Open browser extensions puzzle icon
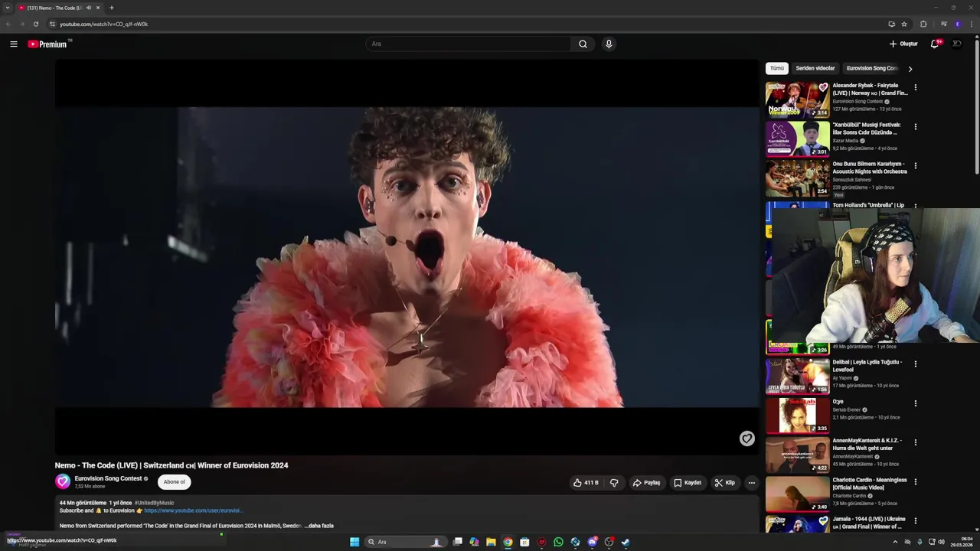This screenshot has height=551, width=980. point(923,24)
